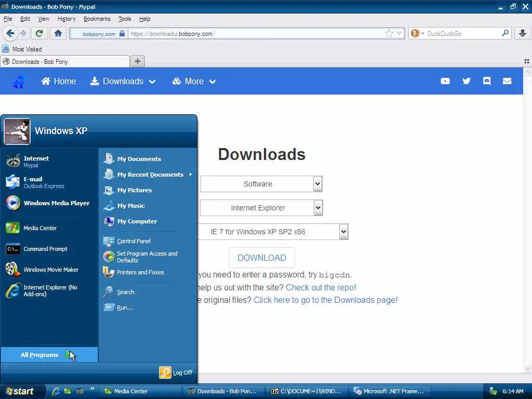Viewport: 532px width, 399px height.
Task: Open Set Program Access and Defaults
Action: pyautogui.click(x=148, y=257)
